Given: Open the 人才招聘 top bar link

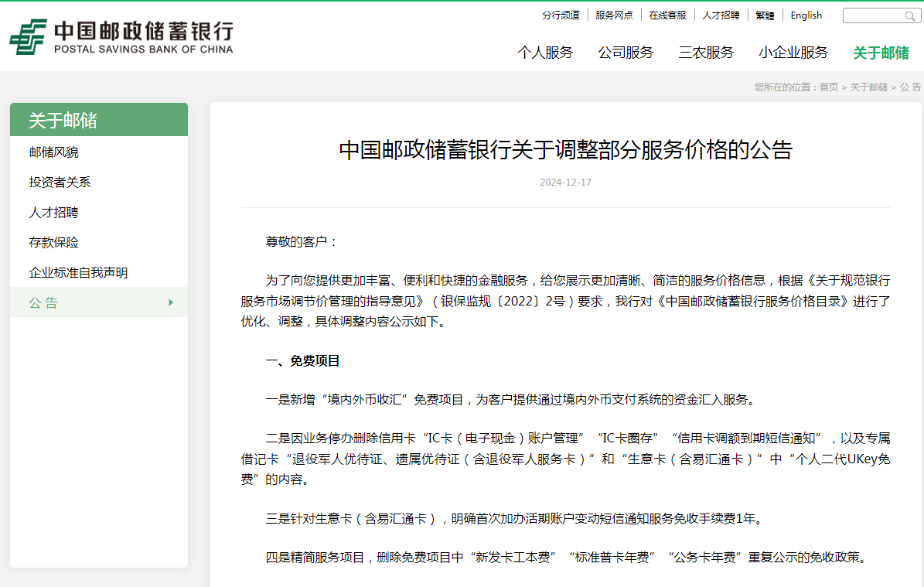Looking at the screenshot, I should click(x=721, y=15).
